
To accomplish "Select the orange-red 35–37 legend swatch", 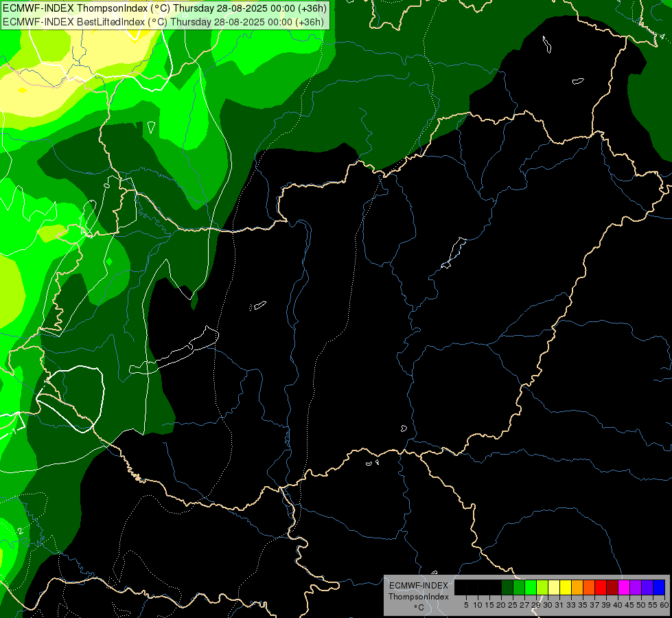I will [589, 588].
